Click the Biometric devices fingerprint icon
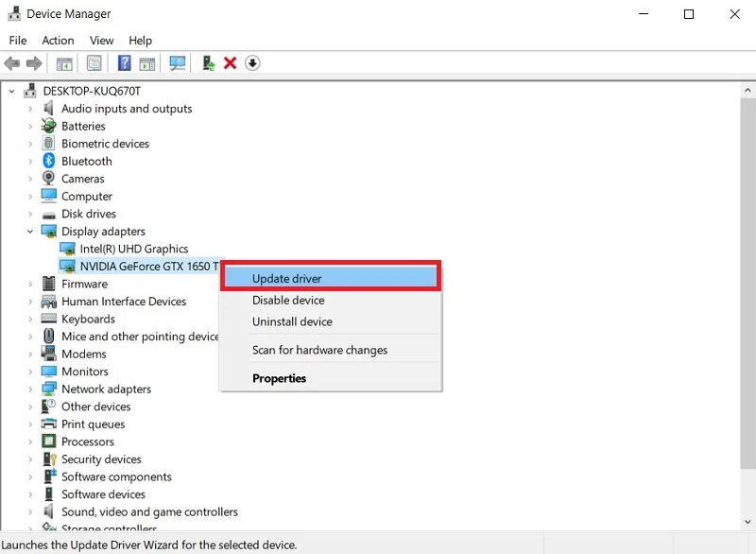Screen dimensions: 756x554 tap(49, 143)
